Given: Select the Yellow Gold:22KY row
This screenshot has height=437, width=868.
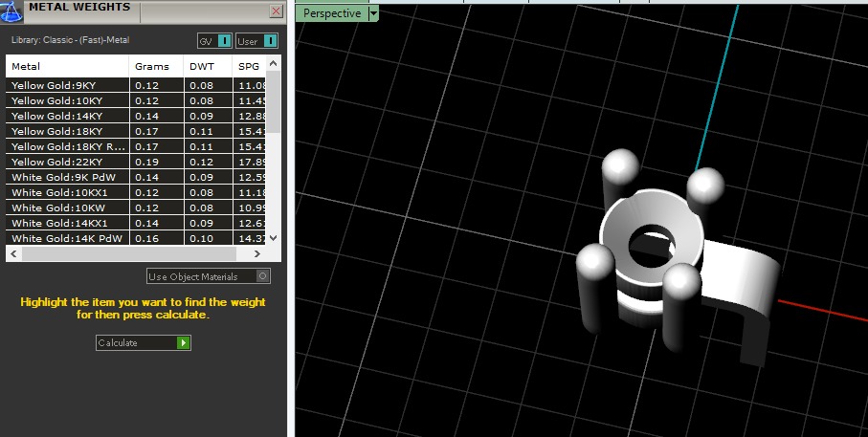Looking at the screenshot, I should pos(136,162).
